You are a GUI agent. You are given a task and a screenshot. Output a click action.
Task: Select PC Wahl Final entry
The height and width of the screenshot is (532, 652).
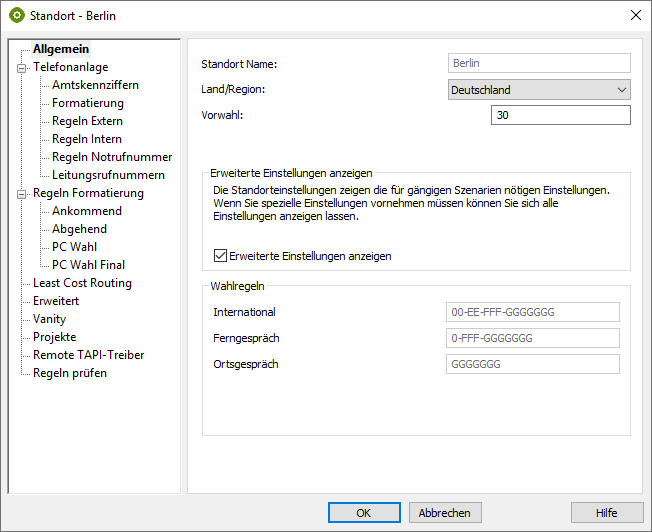[x=88, y=265]
